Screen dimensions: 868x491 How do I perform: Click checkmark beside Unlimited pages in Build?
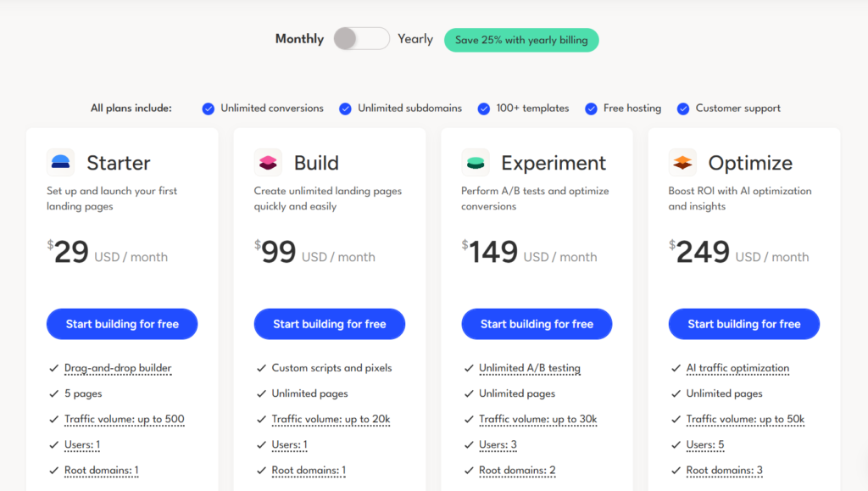pos(260,393)
